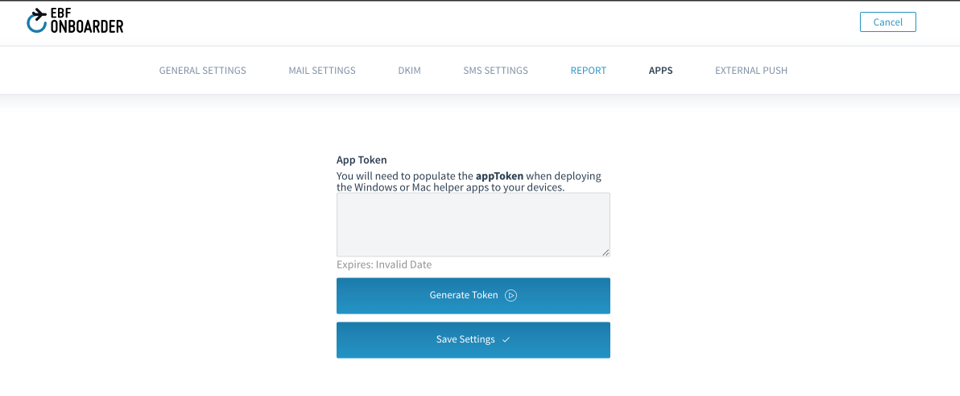The height and width of the screenshot is (396, 960).
Task: Save the app settings
Action: (x=473, y=340)
